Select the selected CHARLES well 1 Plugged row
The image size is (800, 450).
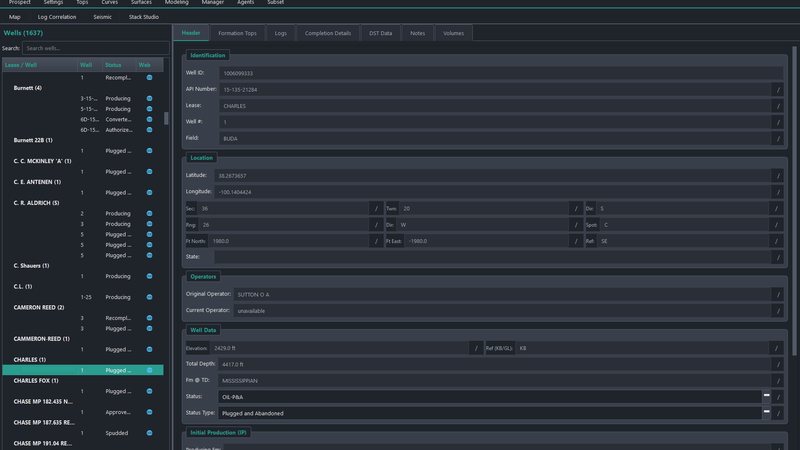click(x=83, y=370)
